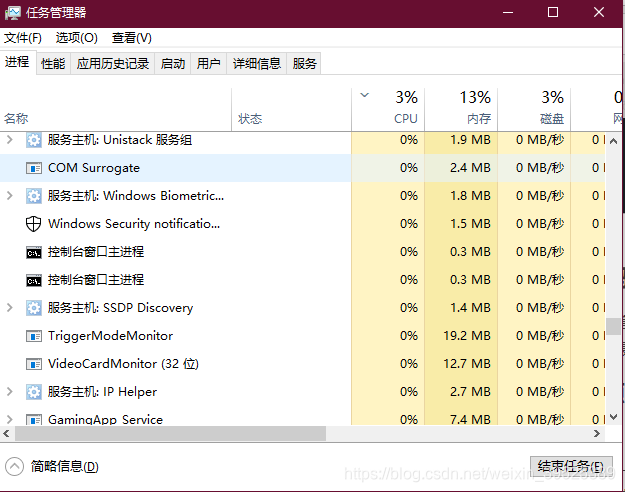
Task: Sort by the 磁盘 column header
Action: tap(534, 110)
